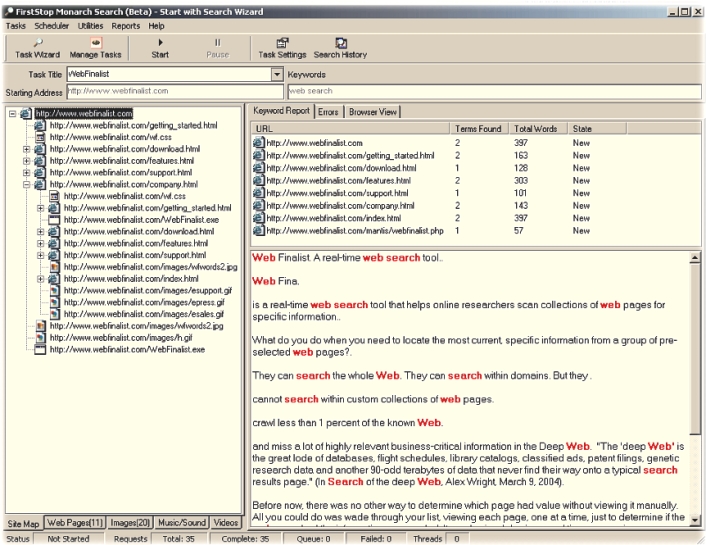Click the 'Total: 35' status bar entry

point(178,539)
